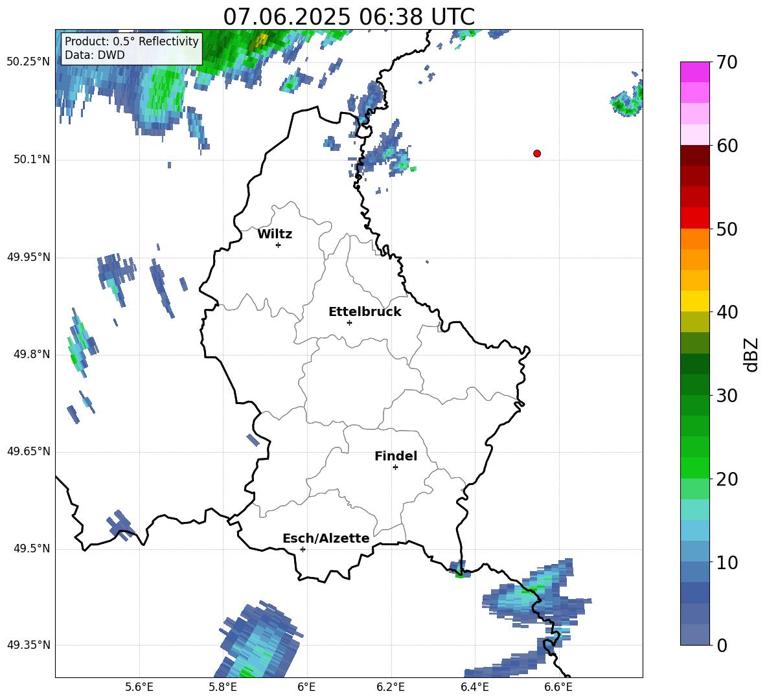
Task: Click the 'Data: DWD' text
Action: pyautogui.click(x=95, y=55)
